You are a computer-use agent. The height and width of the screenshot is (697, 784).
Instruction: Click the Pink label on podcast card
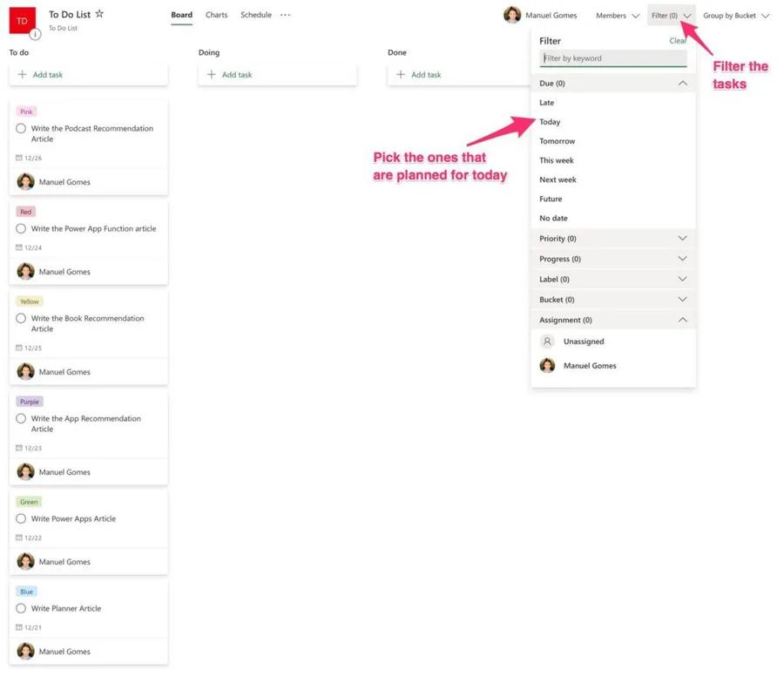coord(26,112)
